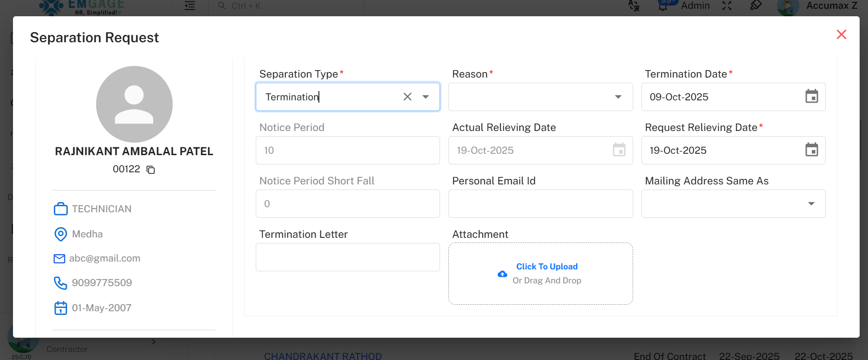Click the phone icon beside 9099775509
This screenshot has width=868, height=360.
click(60, 283)
